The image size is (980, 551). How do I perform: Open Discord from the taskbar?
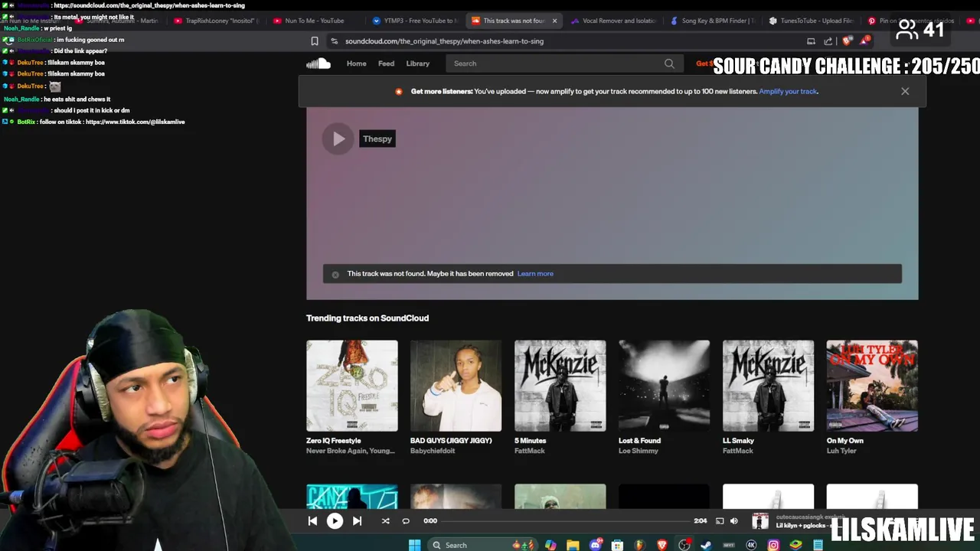pos(596,545)
